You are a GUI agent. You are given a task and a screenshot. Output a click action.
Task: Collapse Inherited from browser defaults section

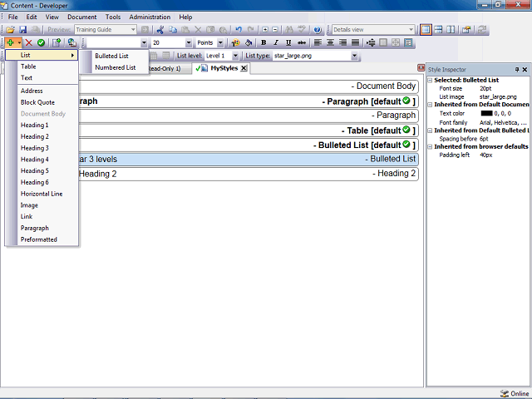pos(430,147)
